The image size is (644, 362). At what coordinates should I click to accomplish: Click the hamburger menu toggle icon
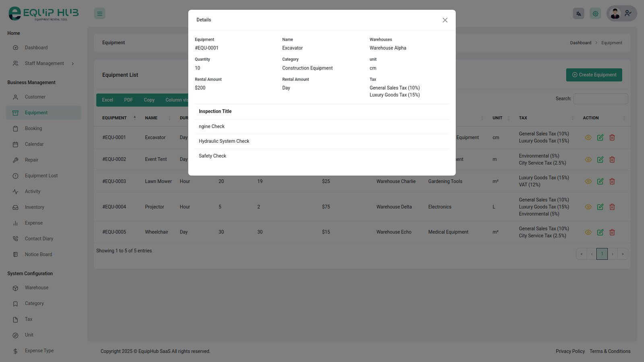point(99,14)
